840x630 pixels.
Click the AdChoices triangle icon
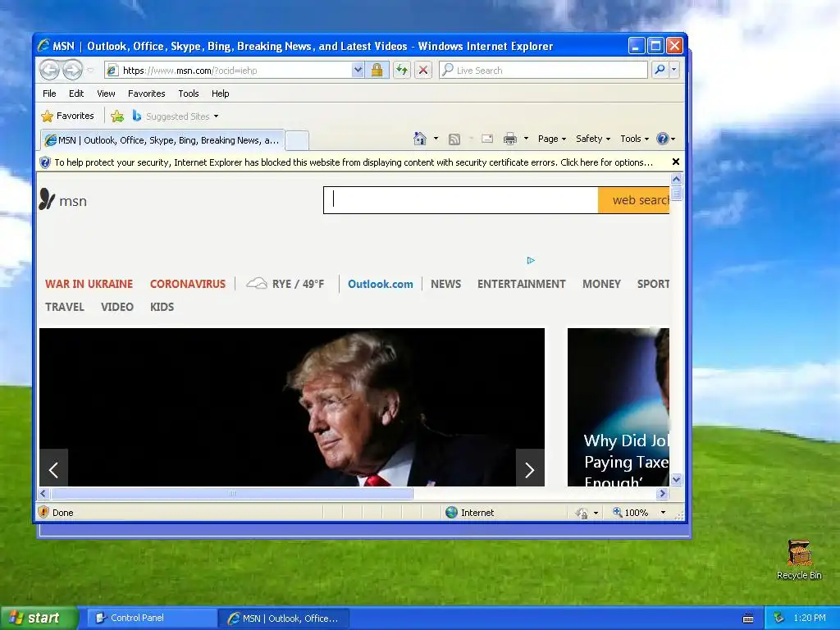(531, 260)
